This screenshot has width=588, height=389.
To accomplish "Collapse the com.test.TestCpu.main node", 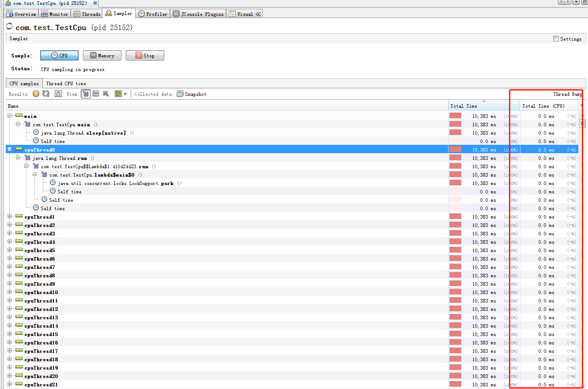I will pos(18,125).
